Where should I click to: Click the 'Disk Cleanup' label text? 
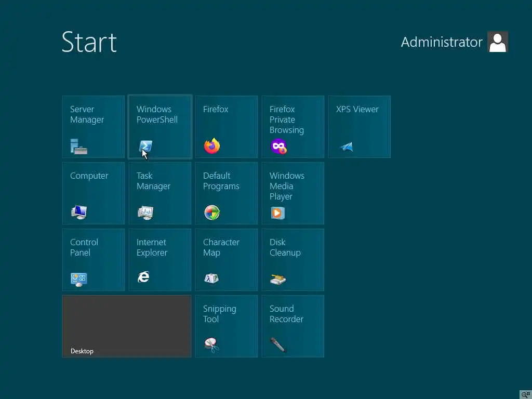[285, 247]
